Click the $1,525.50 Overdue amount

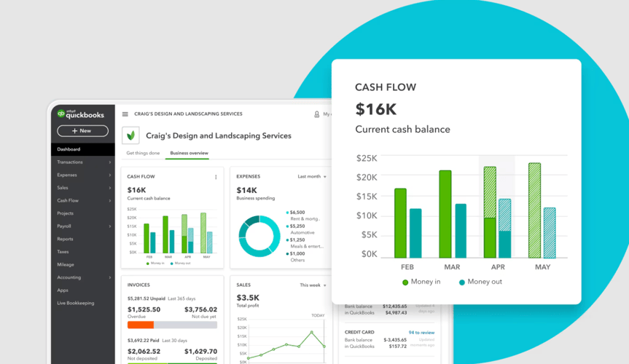(144, 309)
